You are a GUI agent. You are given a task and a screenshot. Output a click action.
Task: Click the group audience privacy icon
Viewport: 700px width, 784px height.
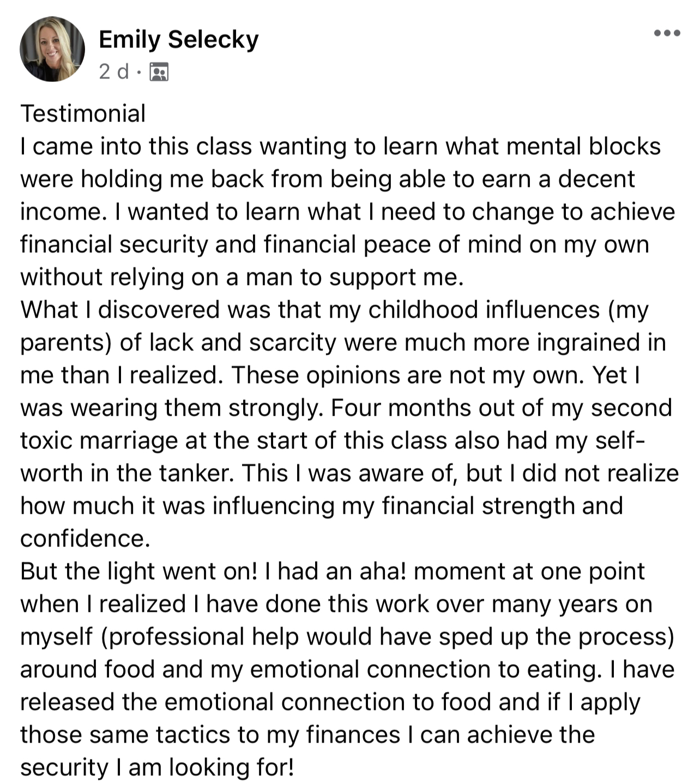pyautogui.click(x=159, y=72)
